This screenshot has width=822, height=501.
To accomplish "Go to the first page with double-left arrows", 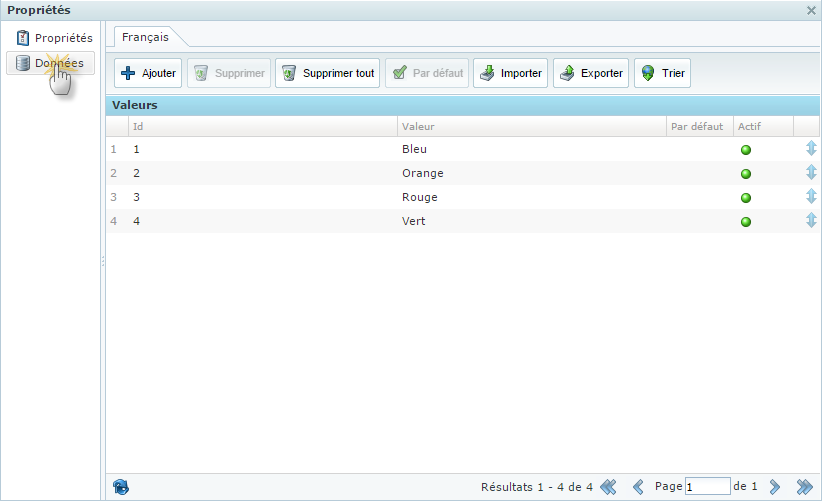I will click(x=608, y=487).
